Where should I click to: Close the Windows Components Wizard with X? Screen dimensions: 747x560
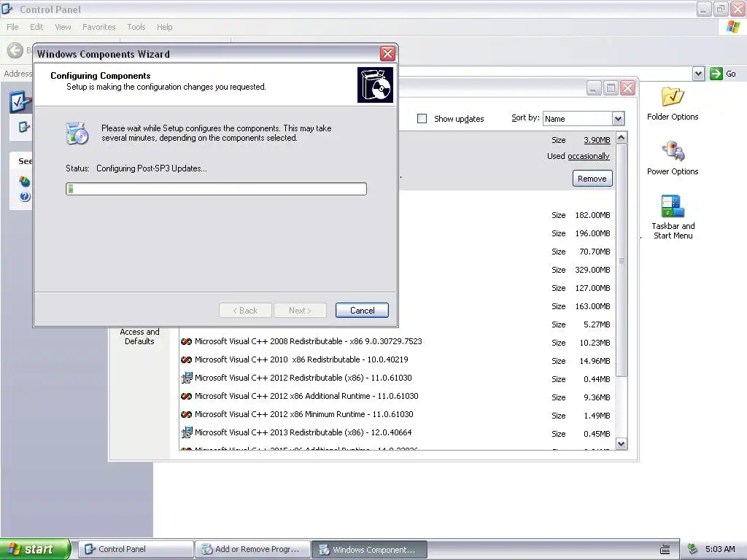[388, 53]
